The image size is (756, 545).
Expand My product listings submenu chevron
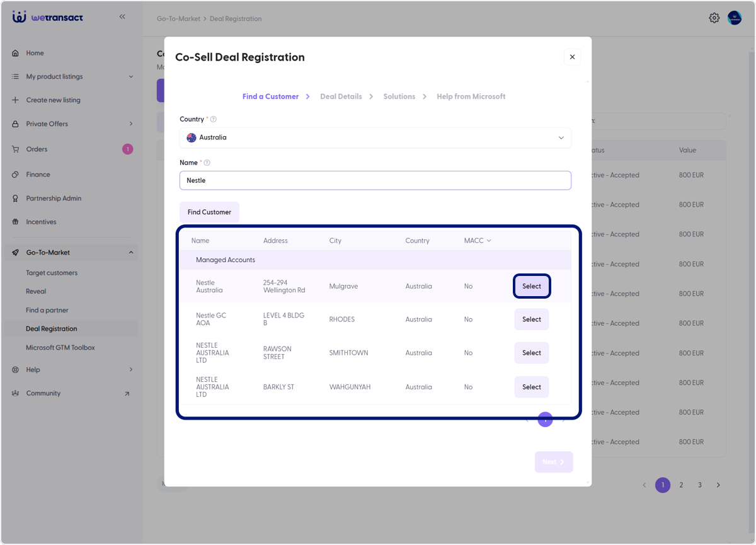click(x=131, y=77)
